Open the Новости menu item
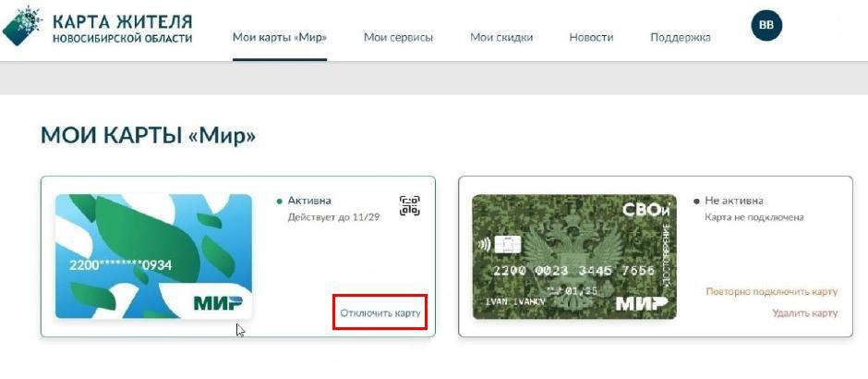868x379 pixels. pyautogui.click(x=591, y=38)
